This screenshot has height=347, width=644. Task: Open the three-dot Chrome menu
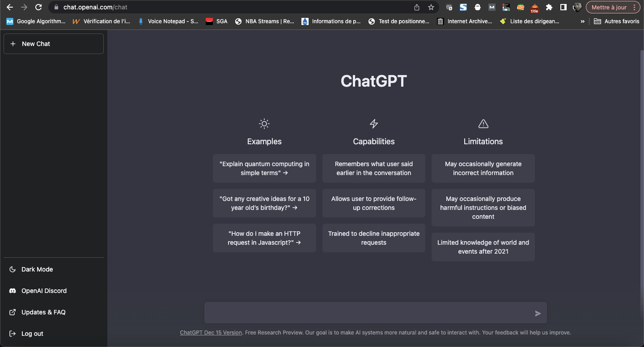tap(635, 7)
